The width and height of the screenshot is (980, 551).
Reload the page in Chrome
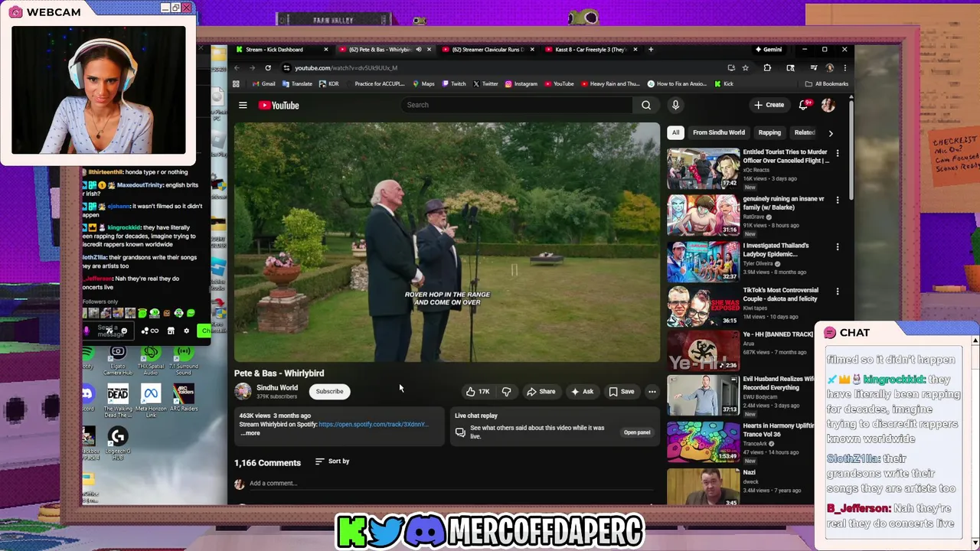click(268, 67)
